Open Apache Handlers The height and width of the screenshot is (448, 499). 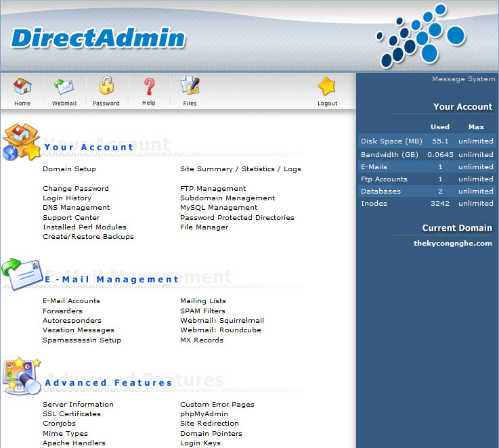pyautogui.click(x=74, y=443)
